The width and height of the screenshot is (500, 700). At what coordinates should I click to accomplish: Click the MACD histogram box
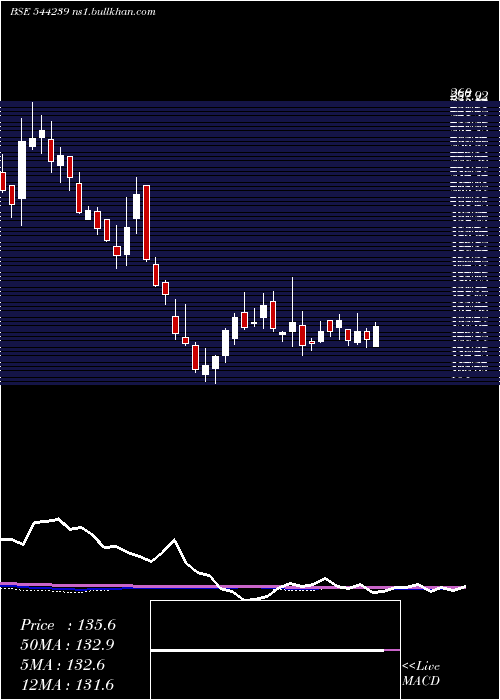point(275,650)
